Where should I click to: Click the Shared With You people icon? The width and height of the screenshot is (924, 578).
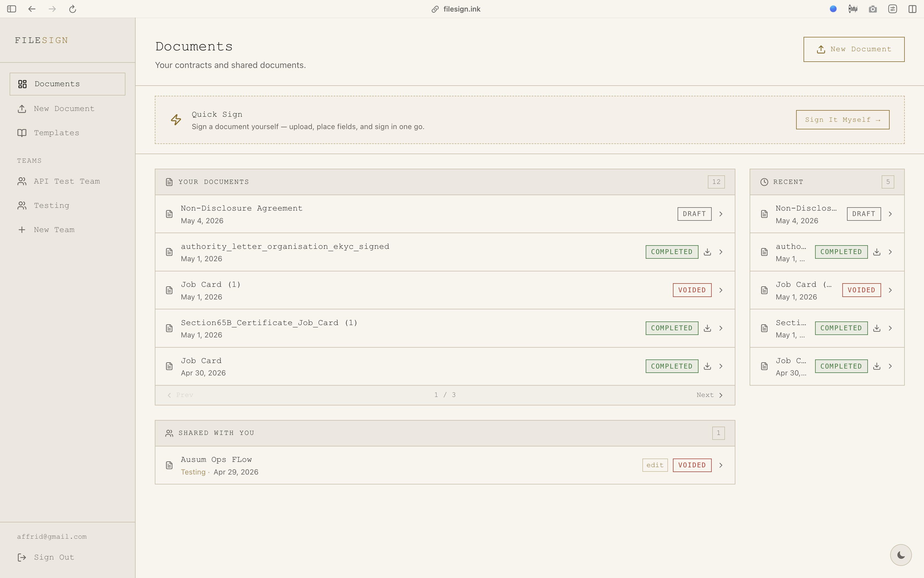pos(169,433)
